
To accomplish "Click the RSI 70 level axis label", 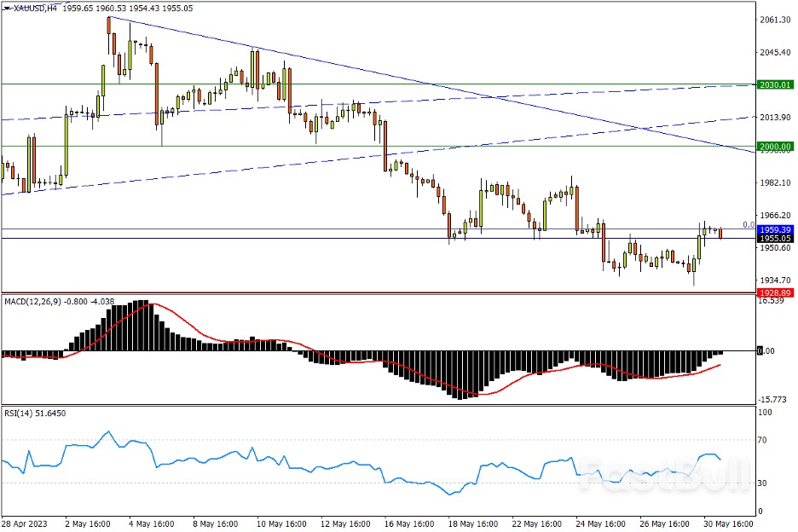I will point(765,440).
